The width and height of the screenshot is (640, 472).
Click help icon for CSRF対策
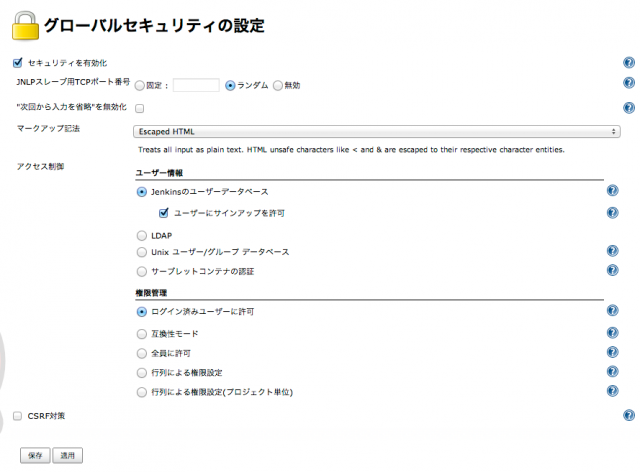pyautogui.click(x=629, y=415)
